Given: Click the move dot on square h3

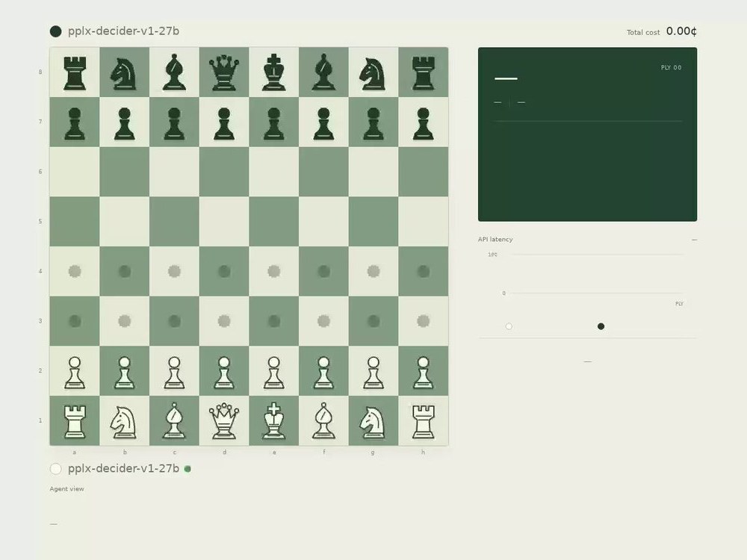Looking at the screenshot, I should [423, 321].
